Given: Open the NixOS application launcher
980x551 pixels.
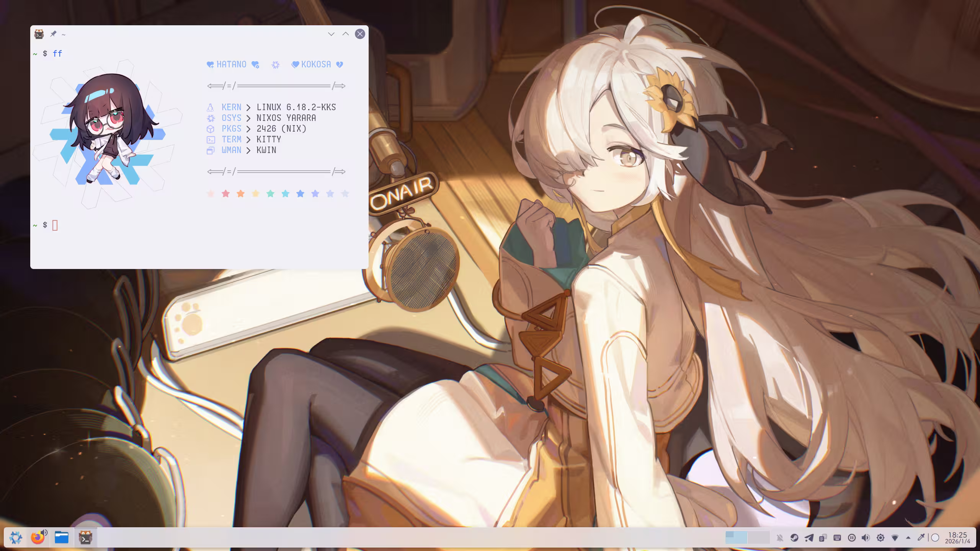Looking at the screenshot, I should coord(15,538).
